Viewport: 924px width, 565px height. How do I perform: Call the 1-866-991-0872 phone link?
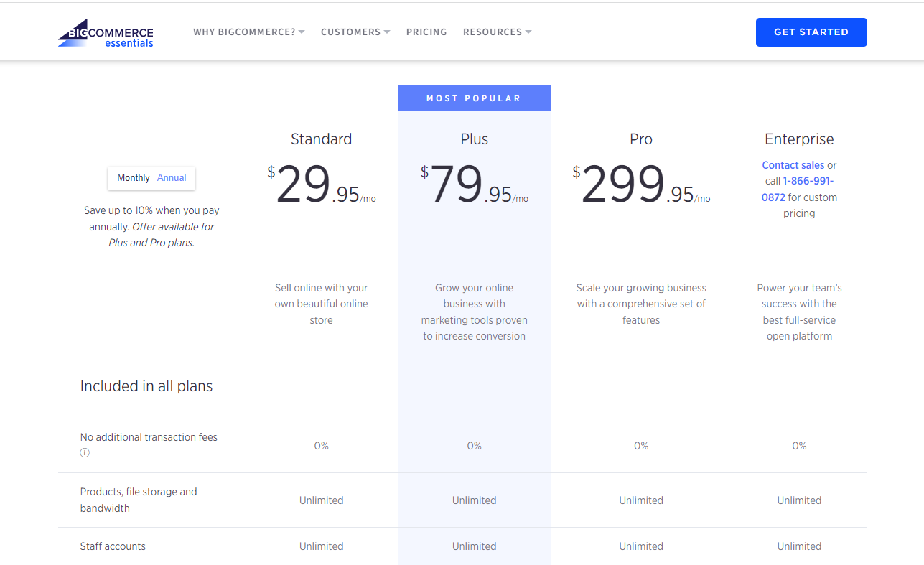pyautogui.click(x=798, y=189)
